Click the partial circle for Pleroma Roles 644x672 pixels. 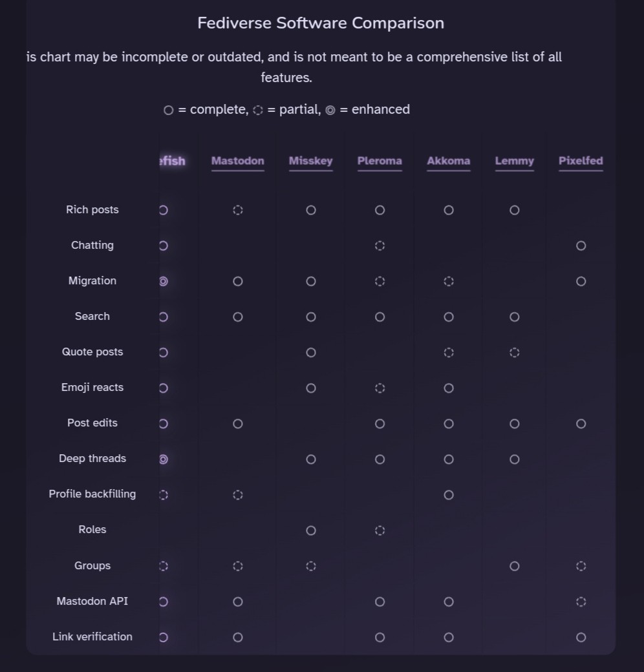click(380, 530)
